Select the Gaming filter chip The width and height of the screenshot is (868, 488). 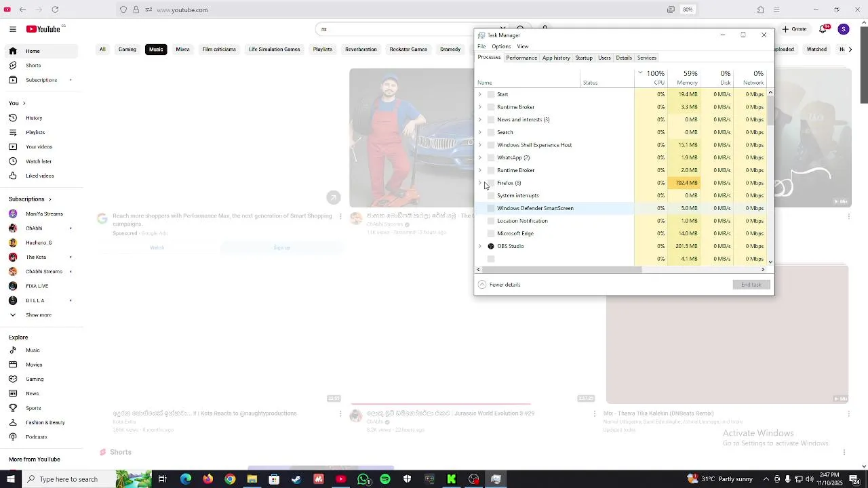127,49
